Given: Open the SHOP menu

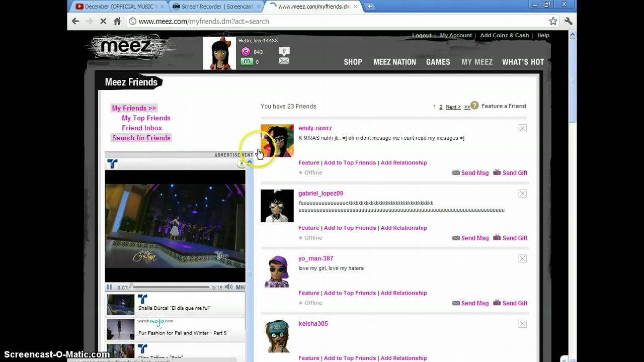Looking at the screenshot, I should click(x=353, y=62).
